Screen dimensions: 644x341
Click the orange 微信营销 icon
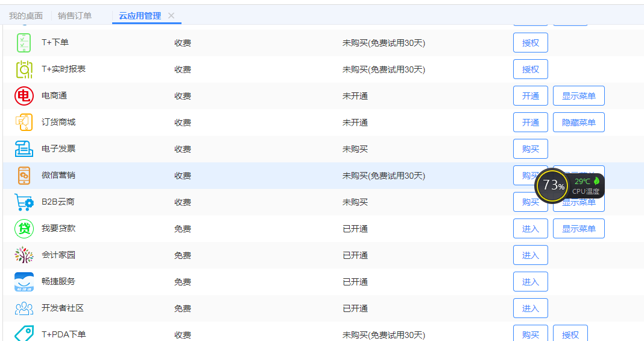24,176
